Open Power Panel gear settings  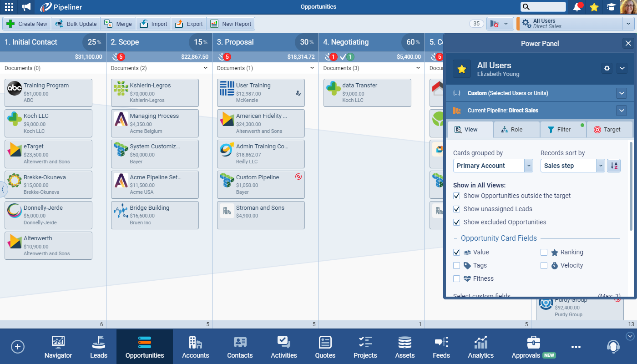point(607,68)
